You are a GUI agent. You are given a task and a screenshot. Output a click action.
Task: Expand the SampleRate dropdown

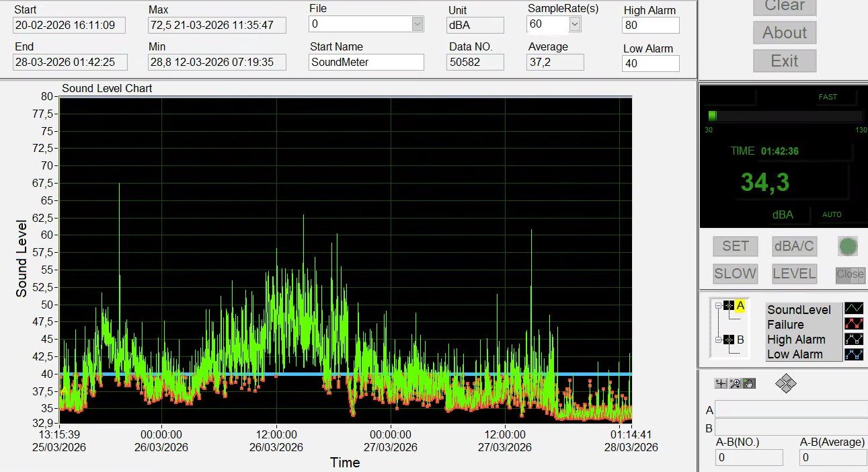click(574, 24)
